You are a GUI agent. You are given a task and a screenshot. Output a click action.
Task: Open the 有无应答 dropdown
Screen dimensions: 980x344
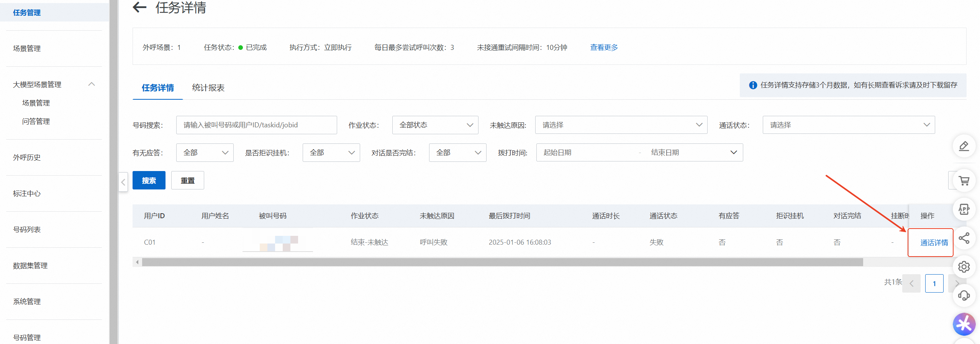click(x=205, y=153)
